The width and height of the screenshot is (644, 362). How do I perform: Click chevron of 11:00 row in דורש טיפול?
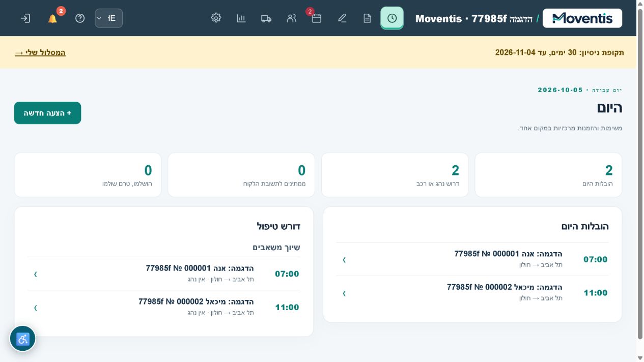pyautogui.click(x=36, y=308)
